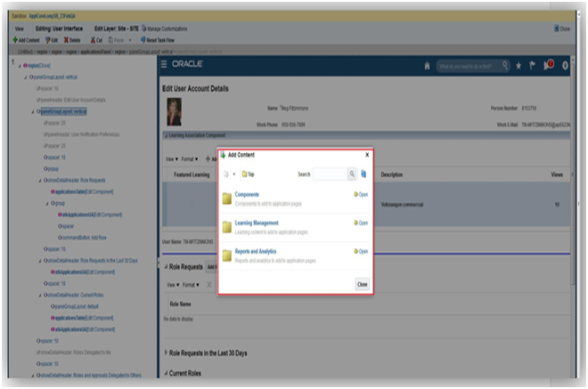The image size is (588, 389).
Task: Select panelGroupLayout default tree item
Action: click(x=75, y=306)
